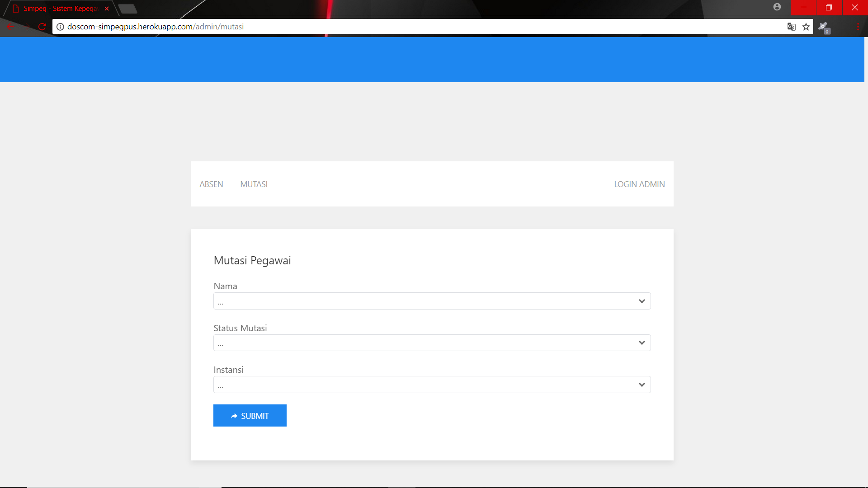Open a new browser tab
This screenshot has height=488, width=868.
click(128, 9)
